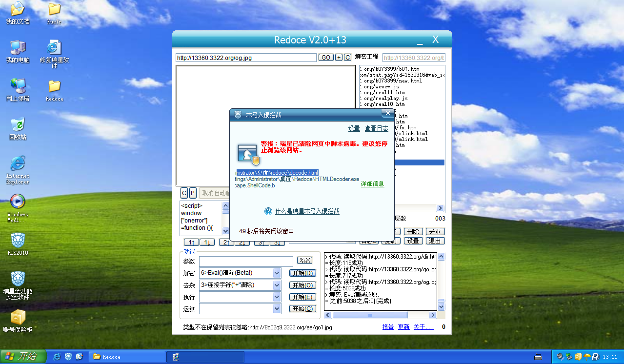This screenshot has height=364, width=624.
Task: Select 修复瑞星软件 desktop shortcut
Action: point(54,54)
